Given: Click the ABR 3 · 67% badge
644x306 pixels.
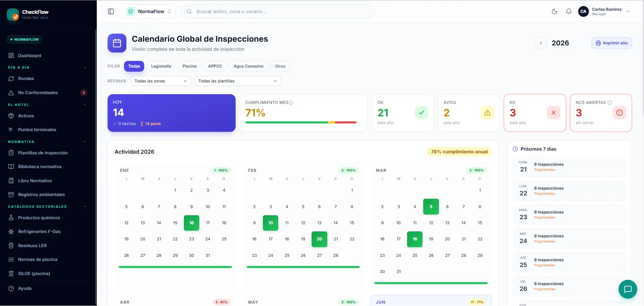Looking at the screenshot, I should (222, 302).
